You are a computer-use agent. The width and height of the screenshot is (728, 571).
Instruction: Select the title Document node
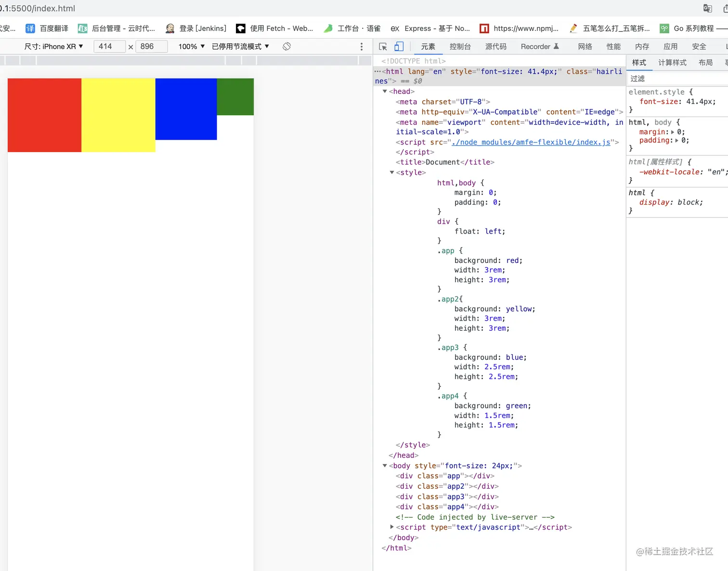pos(445,162)
